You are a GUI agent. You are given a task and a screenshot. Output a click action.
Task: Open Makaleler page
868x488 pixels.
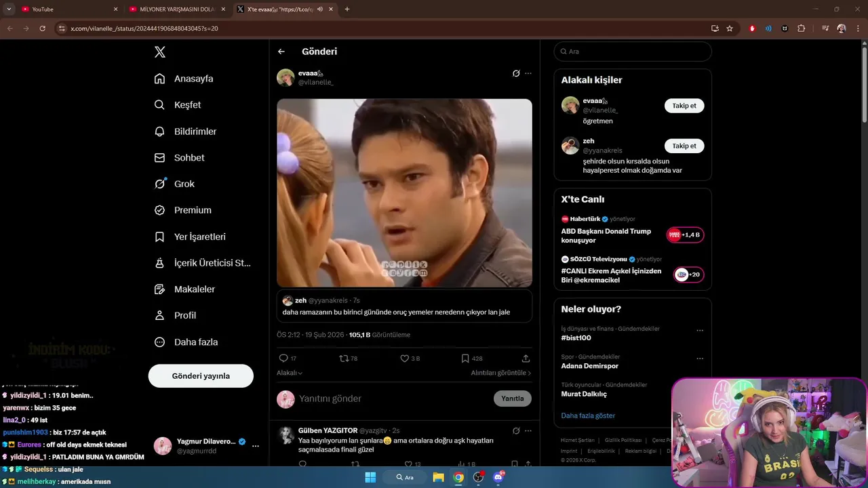click(x=184, y=289)
